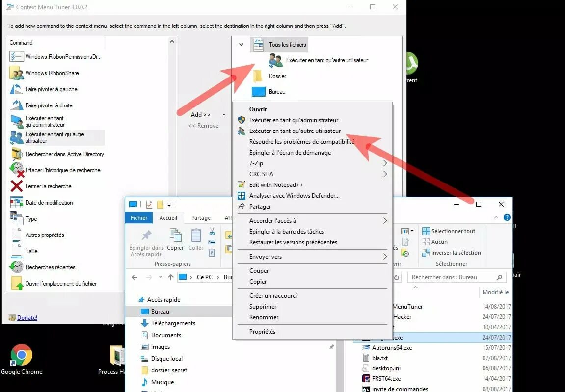Expand the Envoyer vers submenu

pyautogui.click(x=385, y=257)
